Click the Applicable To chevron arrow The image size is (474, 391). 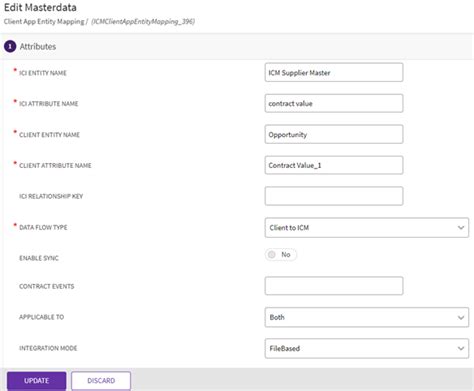coord(461,317)
